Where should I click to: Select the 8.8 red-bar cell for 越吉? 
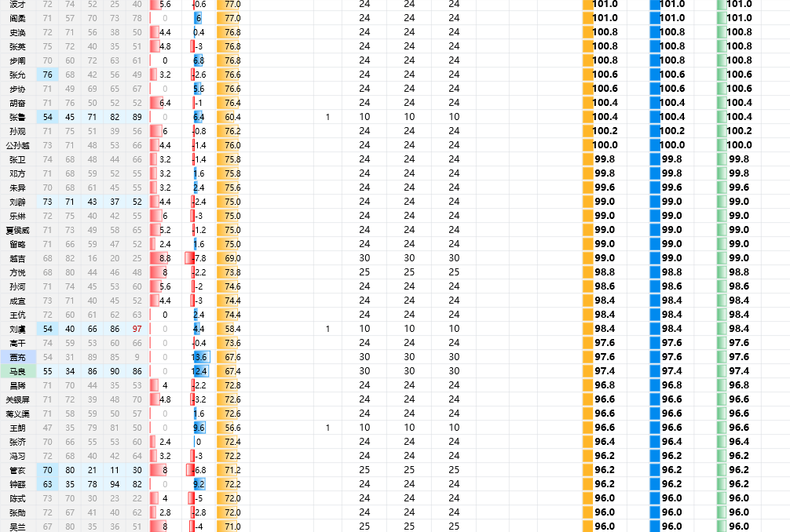click(x=165, y=258)
